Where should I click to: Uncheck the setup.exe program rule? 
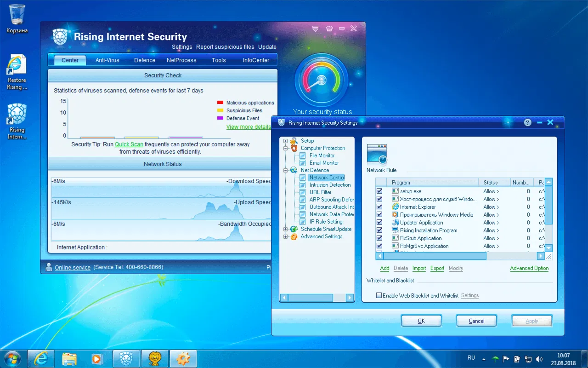379,191
